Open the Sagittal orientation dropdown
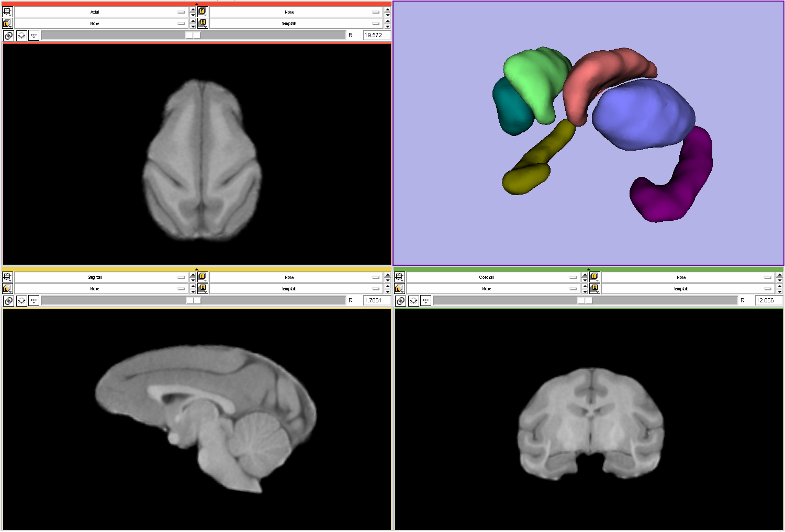 point(100,277)
